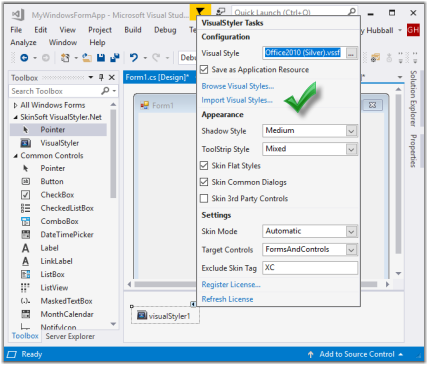Click Refresh License link
The width and height of the screenshot is (428, 365).
(x=227, y=299)
